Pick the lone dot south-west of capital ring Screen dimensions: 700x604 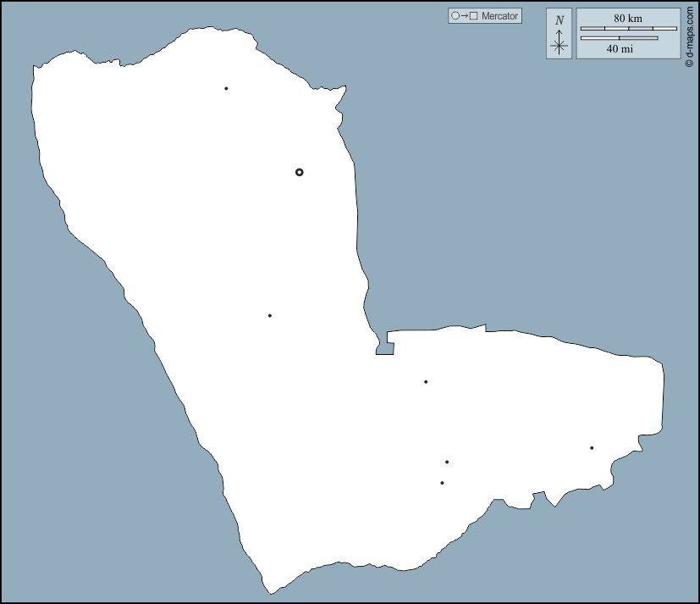(x=269, y=315)
